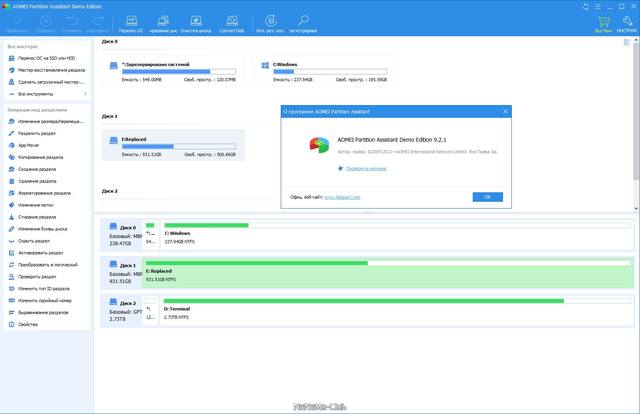This screenshot has width=640, height=414.
Task: Click OK in the About dialog
Action: pyautogui.click(x=487, y=197)
